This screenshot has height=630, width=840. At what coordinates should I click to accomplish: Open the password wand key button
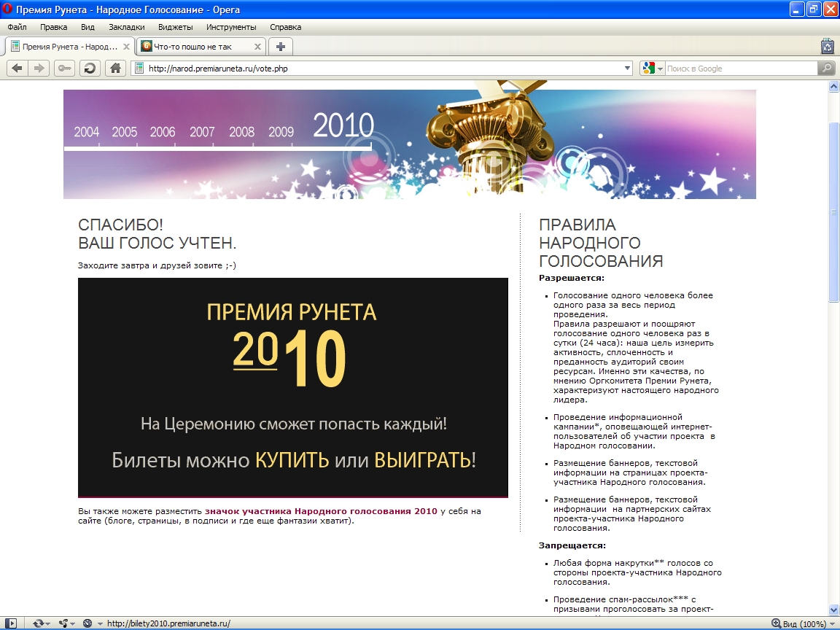pyautogui.click(x=64, y=68)
